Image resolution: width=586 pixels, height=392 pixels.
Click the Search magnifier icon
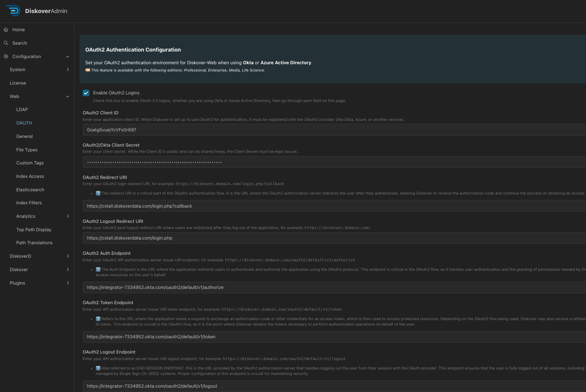6,43
